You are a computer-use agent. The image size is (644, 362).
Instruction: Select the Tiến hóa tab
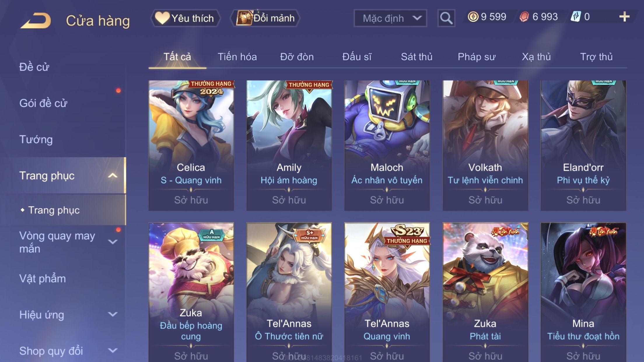click(x=237, y=57)
